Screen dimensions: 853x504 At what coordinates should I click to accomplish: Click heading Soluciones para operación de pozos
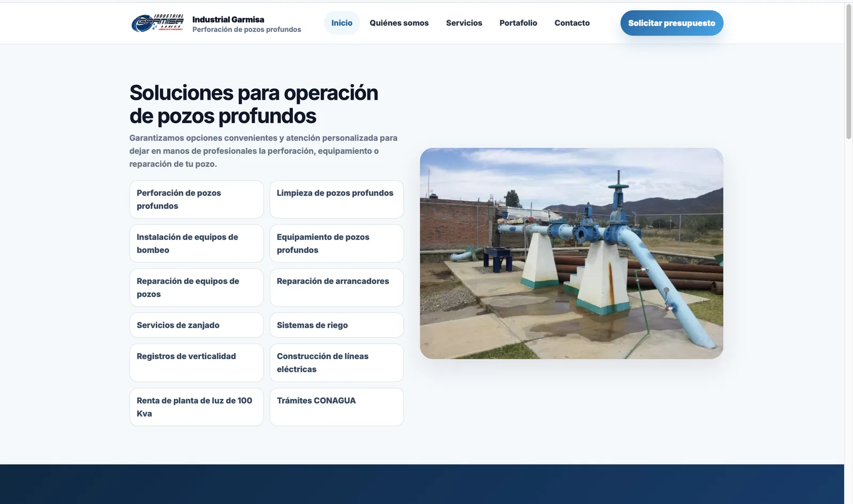click(254, 104)
